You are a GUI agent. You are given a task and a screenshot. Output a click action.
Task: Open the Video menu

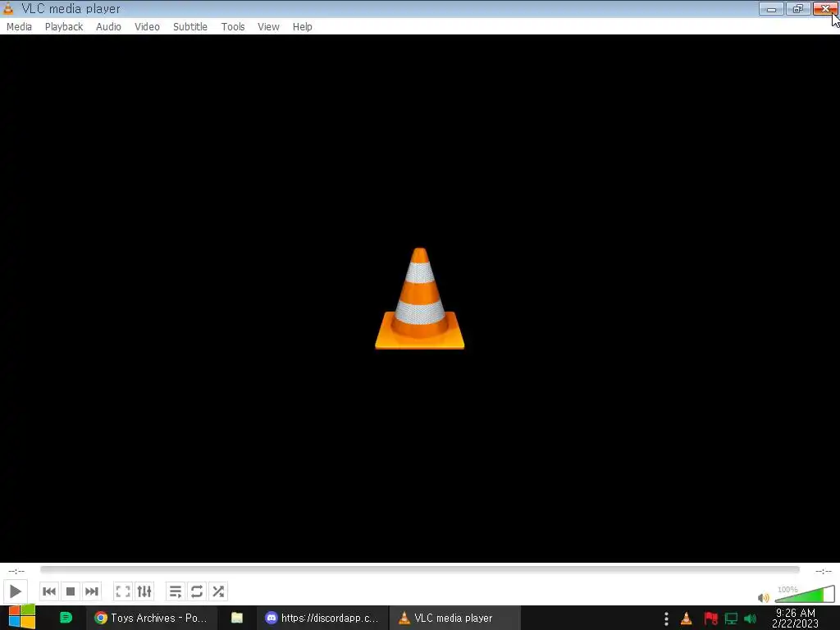click(147, 27)
